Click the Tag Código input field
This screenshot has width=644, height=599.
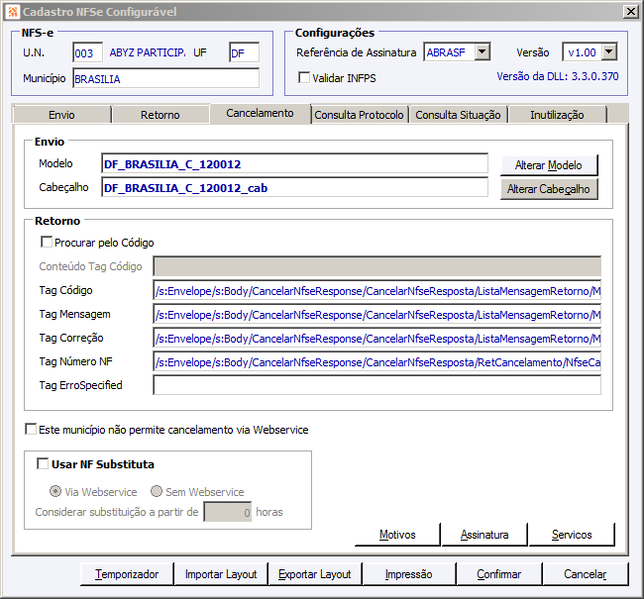pyautogui.click(x=377, y=291)
